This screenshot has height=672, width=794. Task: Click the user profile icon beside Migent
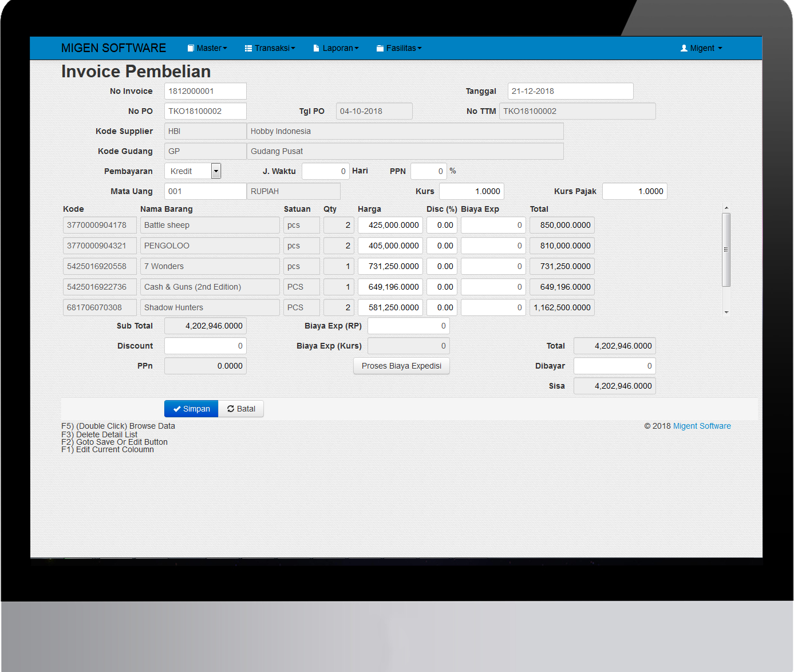click(x=684, y=48)
